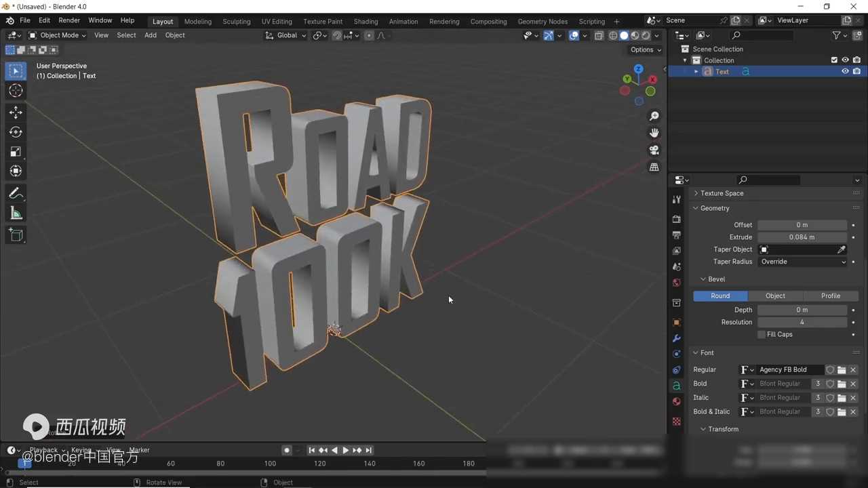
Task: Collapse the Font panel
Action: pyautogui.click(x=707, y=353)
